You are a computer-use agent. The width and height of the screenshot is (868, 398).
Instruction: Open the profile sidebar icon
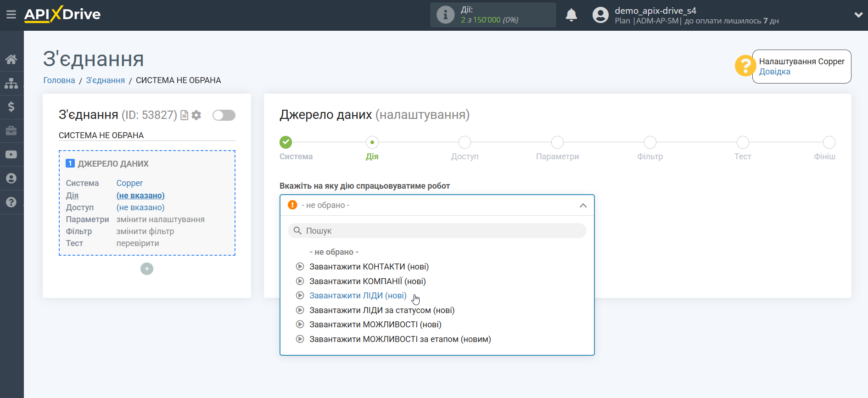click(x=11, y=179)
